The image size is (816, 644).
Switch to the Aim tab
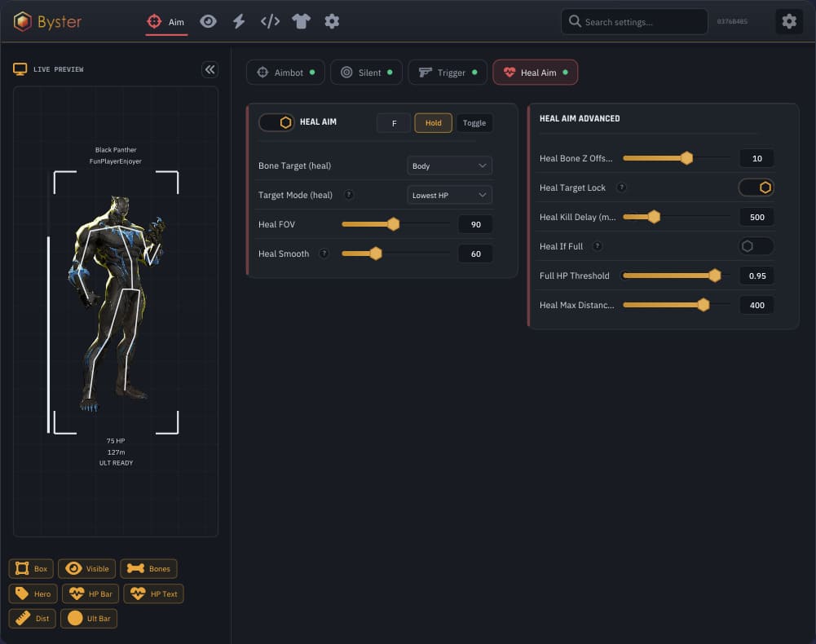[x=166, y=22]
